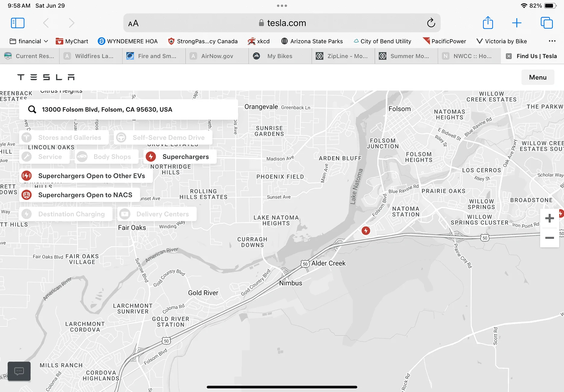Click the search magnifier icon
This screenshot has width=564, height=392.
pyautogui.click(x=32, y=109)
